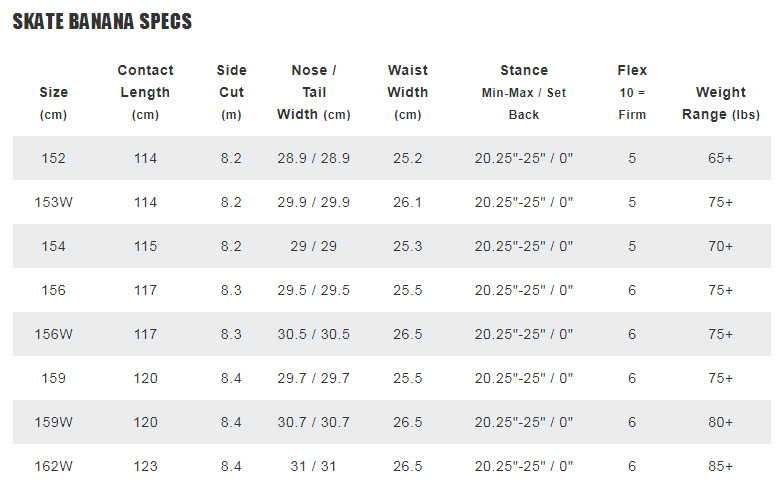
Task: Select the 65+ weight range cell
Action: point(721,158)
